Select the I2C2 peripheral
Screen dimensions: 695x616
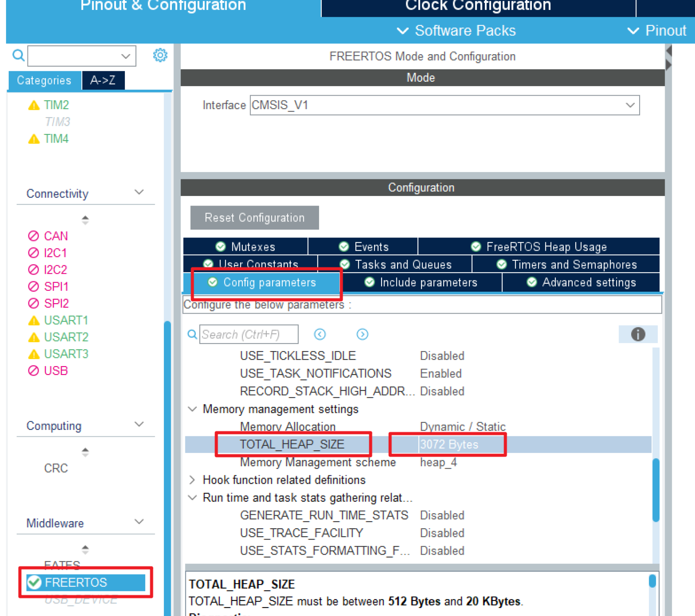point(47,270)
